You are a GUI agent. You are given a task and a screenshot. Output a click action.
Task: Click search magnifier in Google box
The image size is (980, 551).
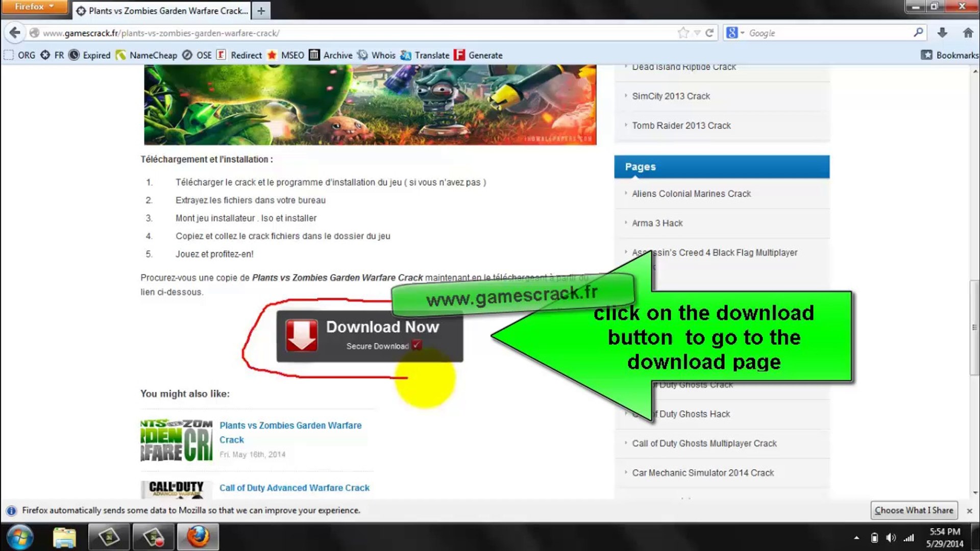[x=918, y=33]
